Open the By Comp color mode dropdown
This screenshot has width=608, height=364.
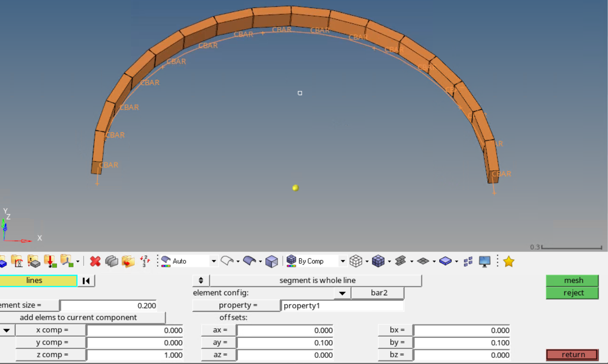(343, 261)
